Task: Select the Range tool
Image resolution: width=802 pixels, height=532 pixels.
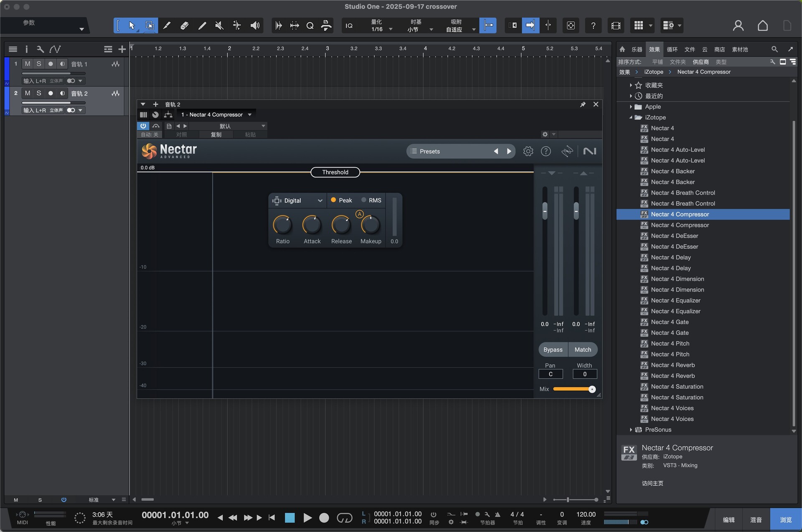Action: click(x=149, y=25)
